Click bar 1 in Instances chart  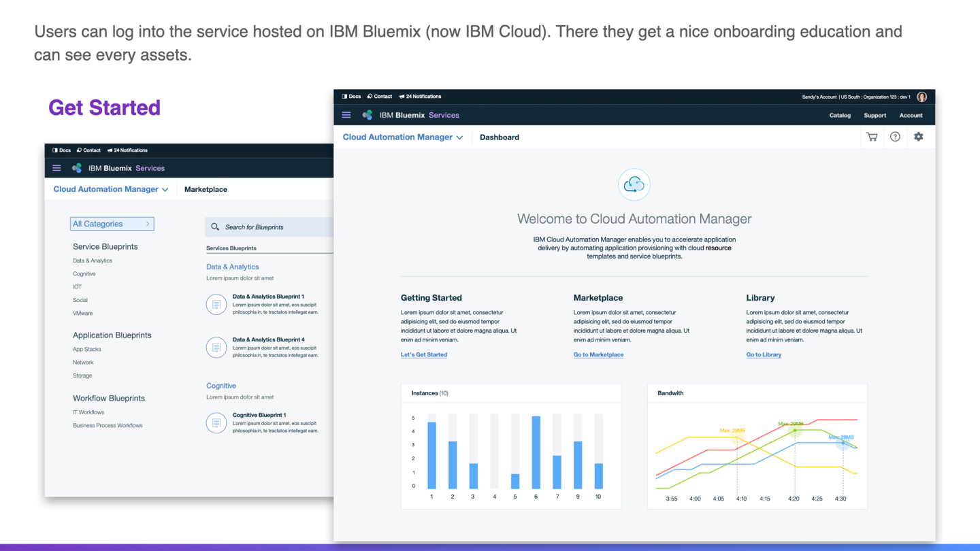point(431,455)
